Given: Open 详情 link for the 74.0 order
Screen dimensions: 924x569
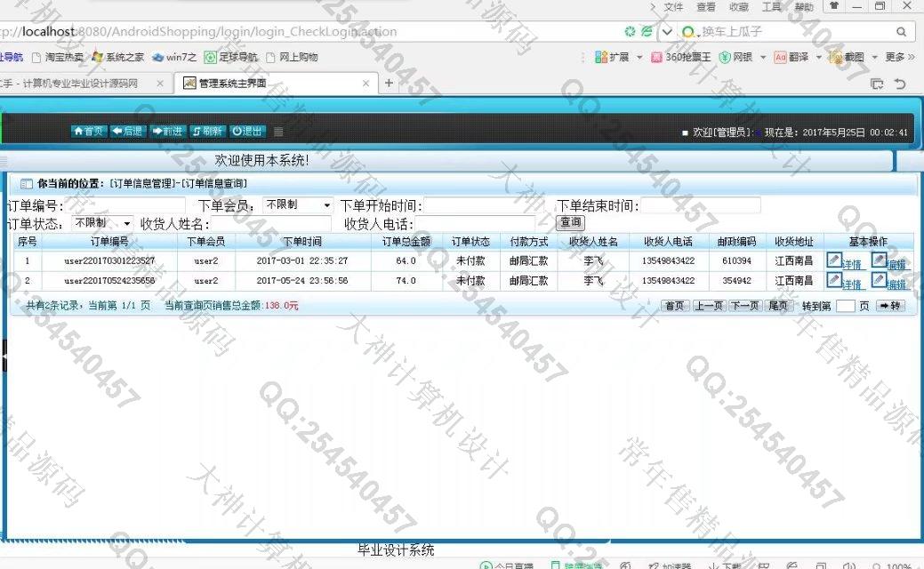Looking at the screenshot, I should (852, 284).
